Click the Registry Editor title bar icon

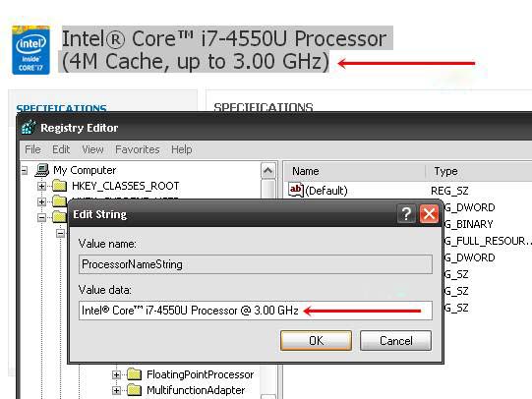pos(29,128)
